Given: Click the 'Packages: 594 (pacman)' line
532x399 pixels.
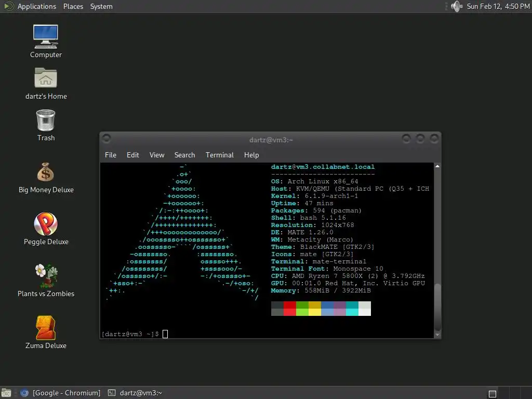Looking at the screenshot, I should point(316,211).
